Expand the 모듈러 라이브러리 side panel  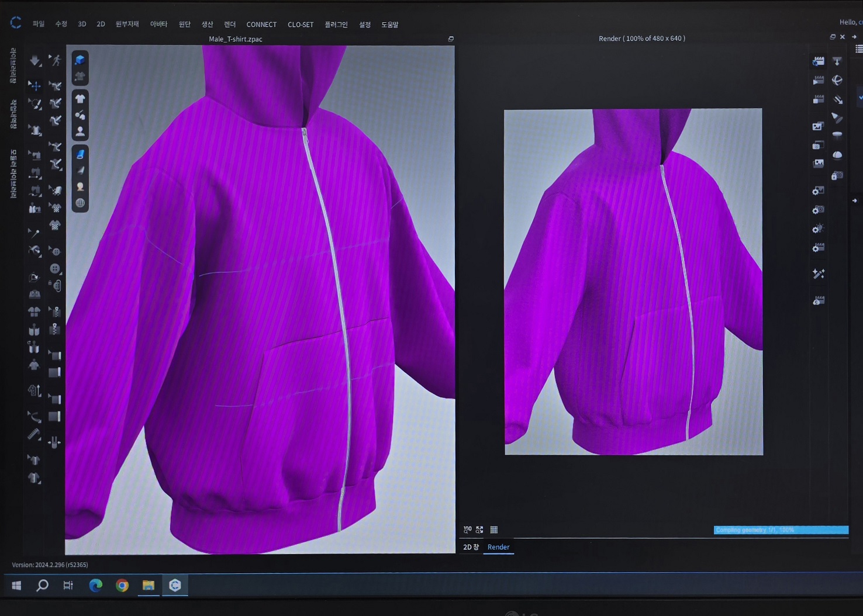[13, 174]
